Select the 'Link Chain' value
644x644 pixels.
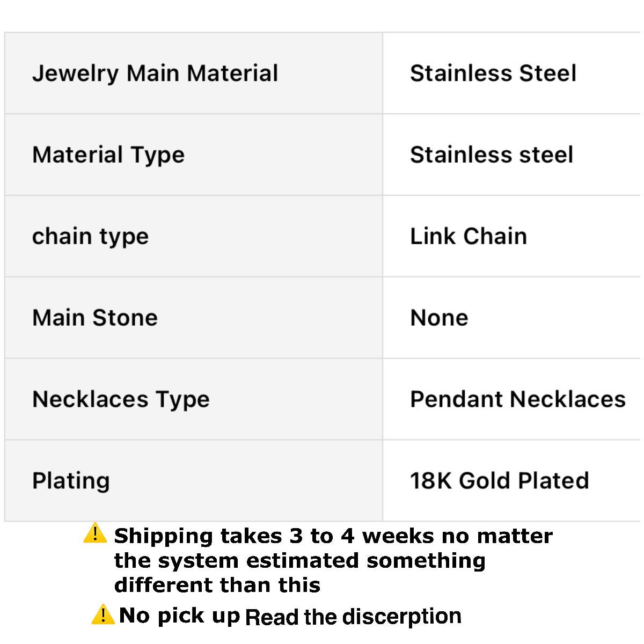pos(469,237)
